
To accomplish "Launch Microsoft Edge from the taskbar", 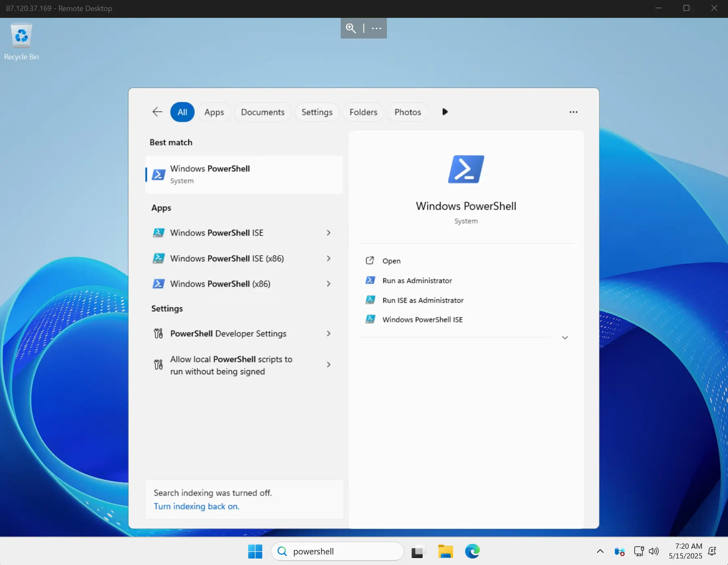I will 472,551.
